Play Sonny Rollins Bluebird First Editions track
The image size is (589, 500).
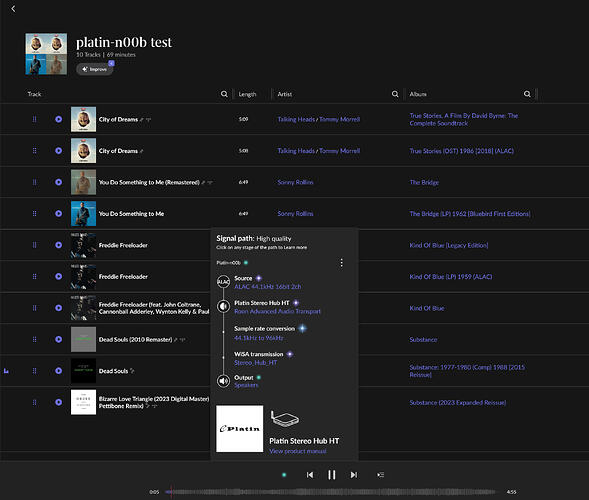point(59,213)
